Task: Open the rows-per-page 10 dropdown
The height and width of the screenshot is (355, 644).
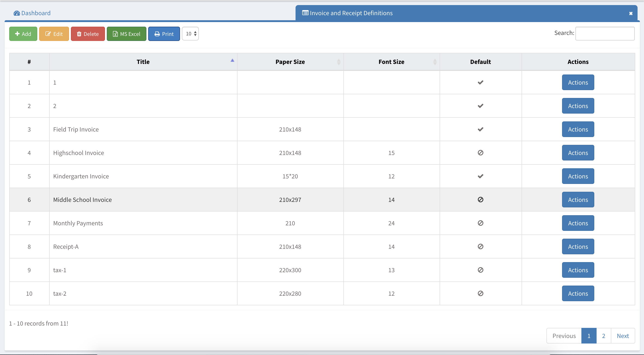Action: tap(190, 34)
